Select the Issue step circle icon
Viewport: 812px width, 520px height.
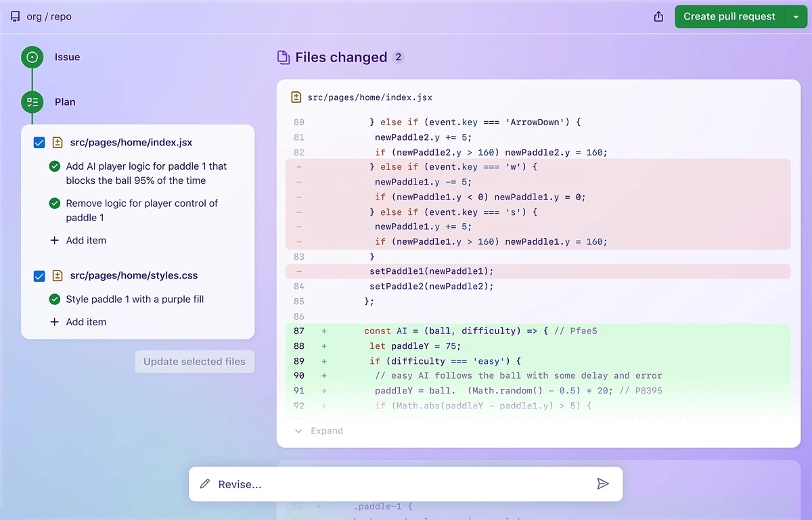pos(32,57)
